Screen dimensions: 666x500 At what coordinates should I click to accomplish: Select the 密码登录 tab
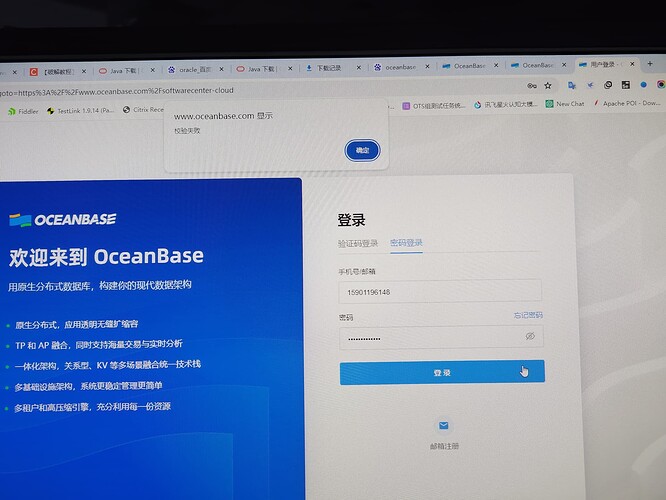406,243
